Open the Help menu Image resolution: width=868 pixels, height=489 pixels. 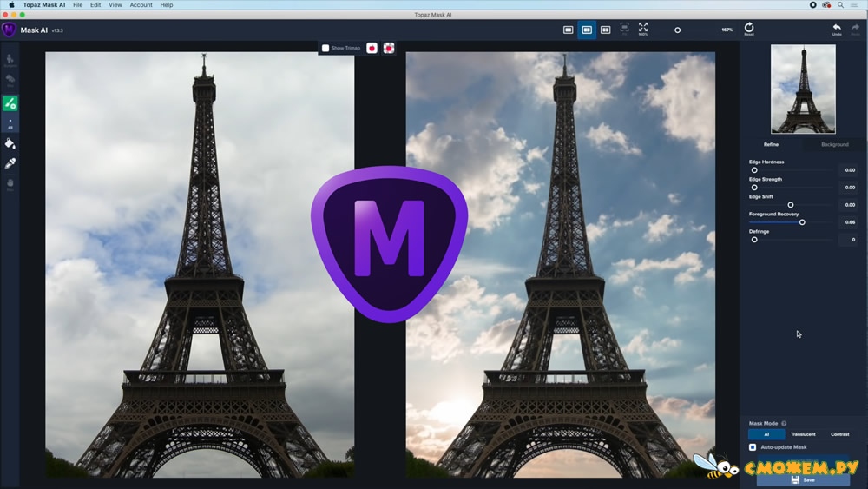pos(167,5)
